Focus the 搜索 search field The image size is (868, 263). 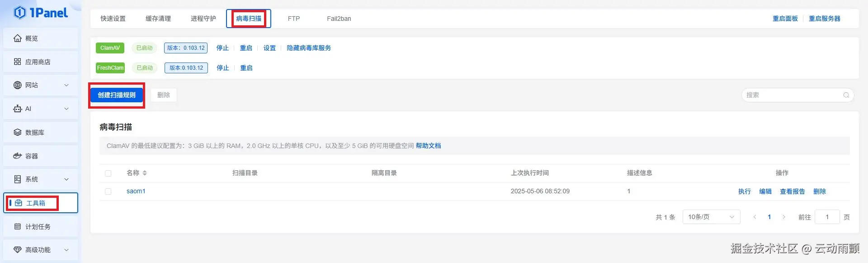pos(797,95)
